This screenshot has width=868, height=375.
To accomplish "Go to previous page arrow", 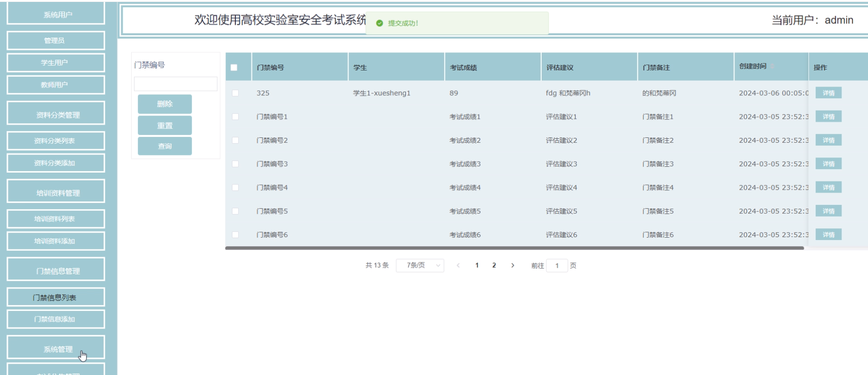I will 458,265.
